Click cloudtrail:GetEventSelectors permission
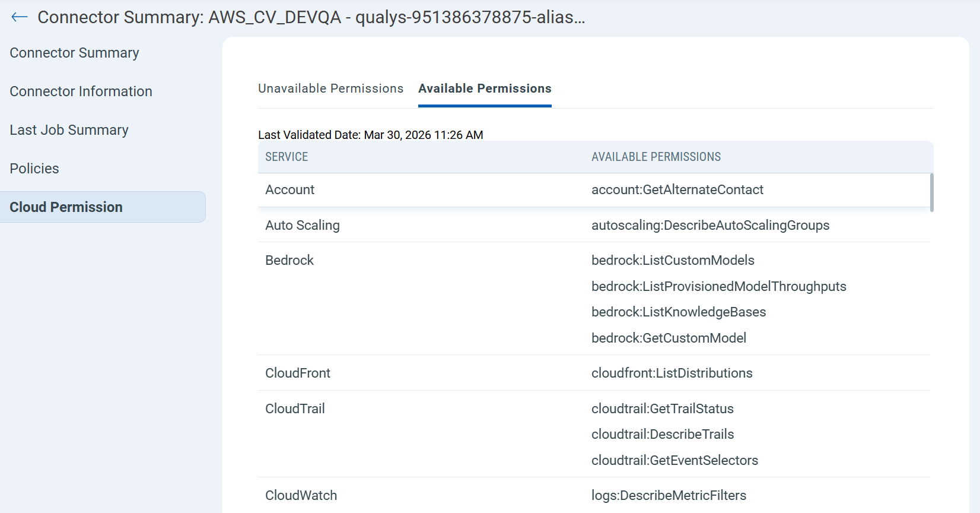This screenshot has height=513, width=980. (x=674, y=461)
